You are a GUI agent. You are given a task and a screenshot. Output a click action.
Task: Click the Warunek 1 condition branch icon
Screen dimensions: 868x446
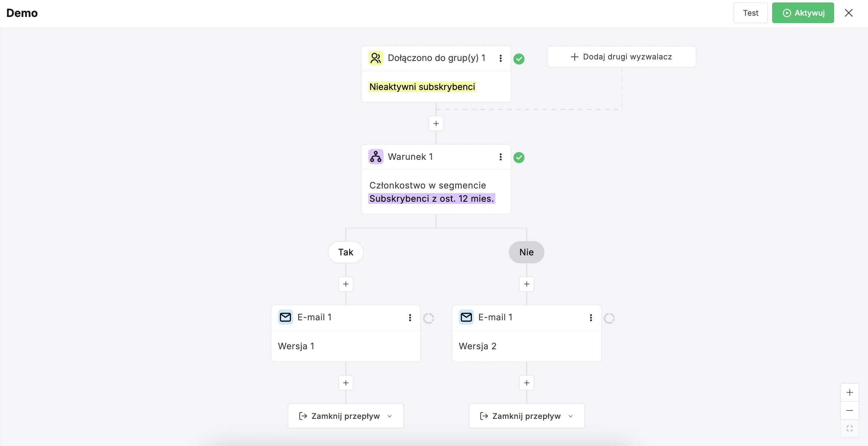tap(375, 156)
